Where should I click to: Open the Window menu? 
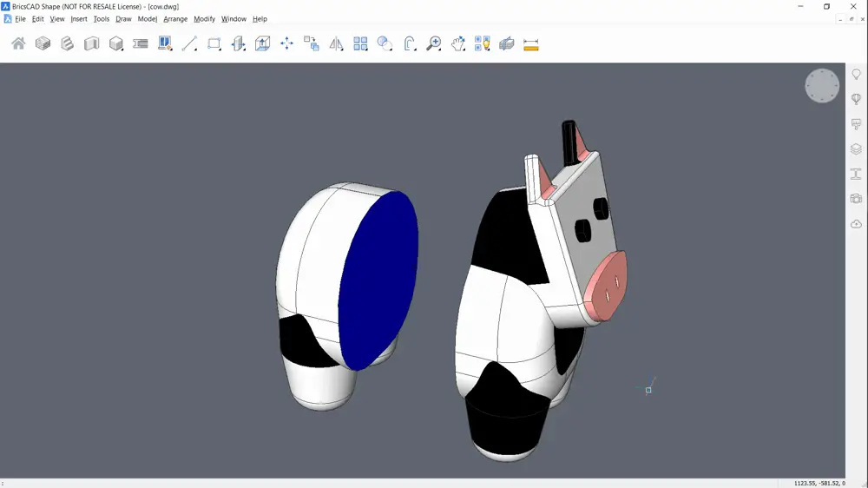coord(233,19)
